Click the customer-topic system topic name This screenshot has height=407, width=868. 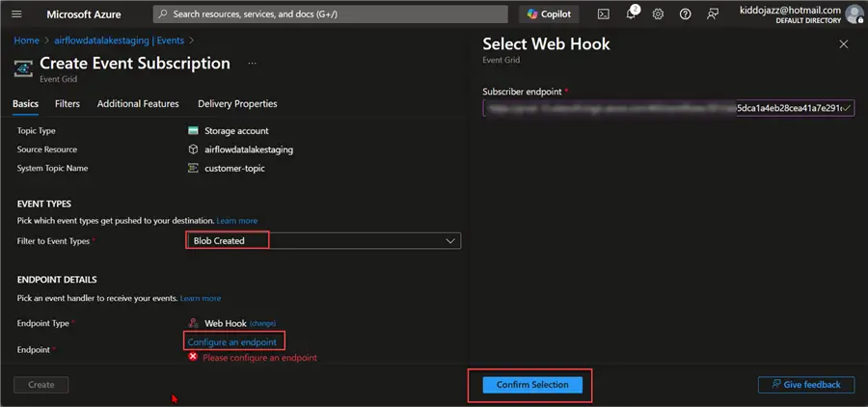(x=234, y=169)
